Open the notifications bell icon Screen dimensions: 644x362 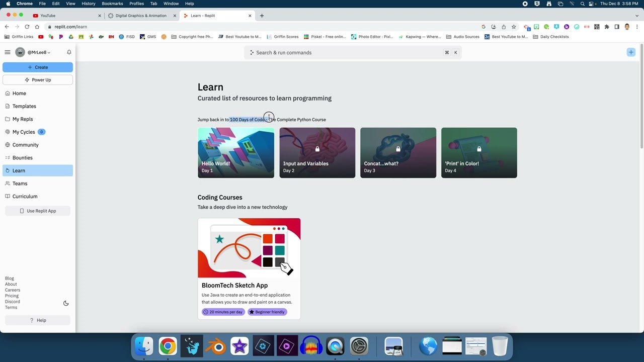69,52
